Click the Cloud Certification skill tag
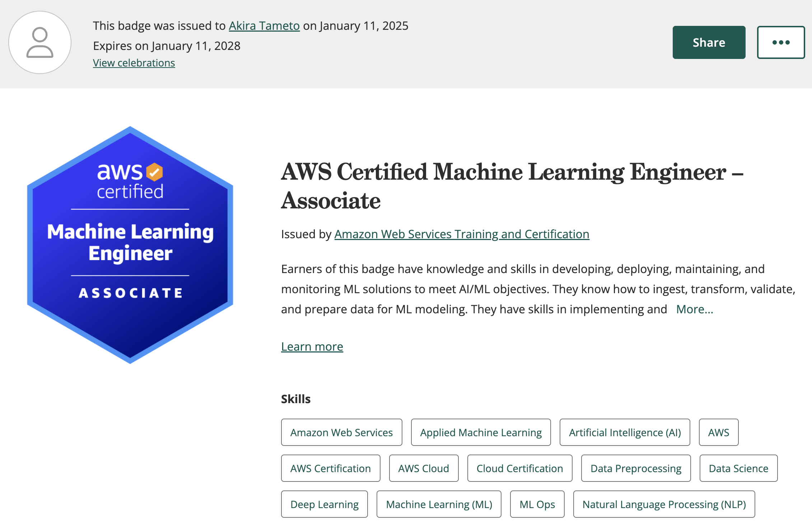This screenshot has height=521, width=812. pos(519,468)
